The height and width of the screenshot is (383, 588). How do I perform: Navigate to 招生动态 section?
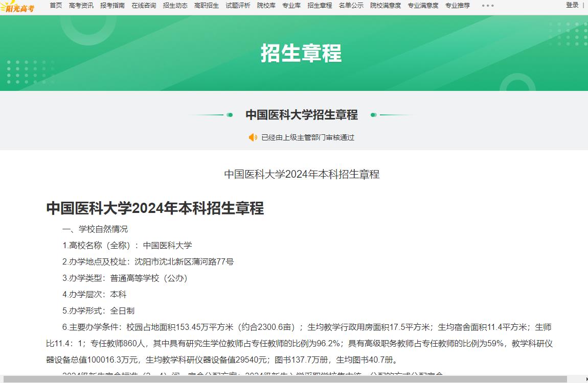pos(175,6)
